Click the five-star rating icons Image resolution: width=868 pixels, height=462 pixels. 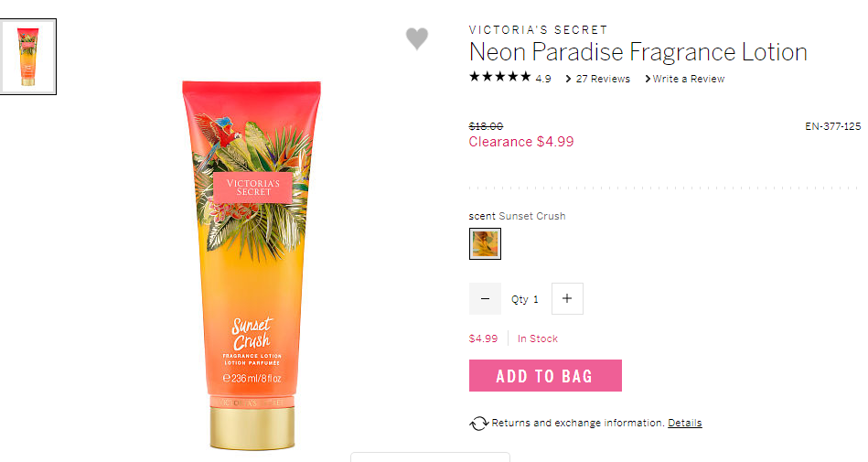pyautogui.click(x=500, y=77)
